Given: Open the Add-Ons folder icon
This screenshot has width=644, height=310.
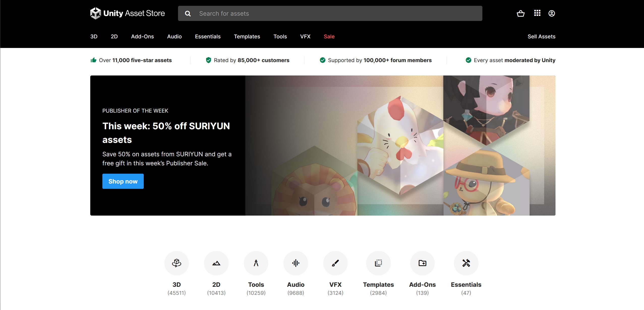Looking at the screenshot, I should (x=422, y=263).
